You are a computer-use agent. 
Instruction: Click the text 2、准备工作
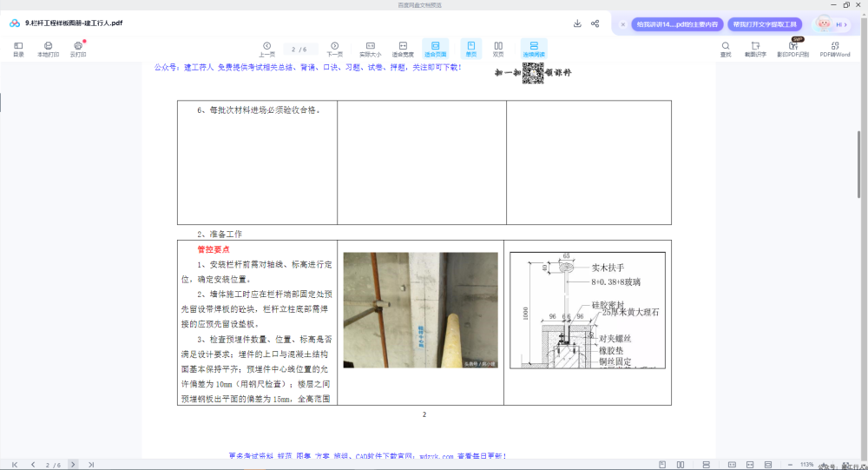pyautogui.click(x=220, y=234)
